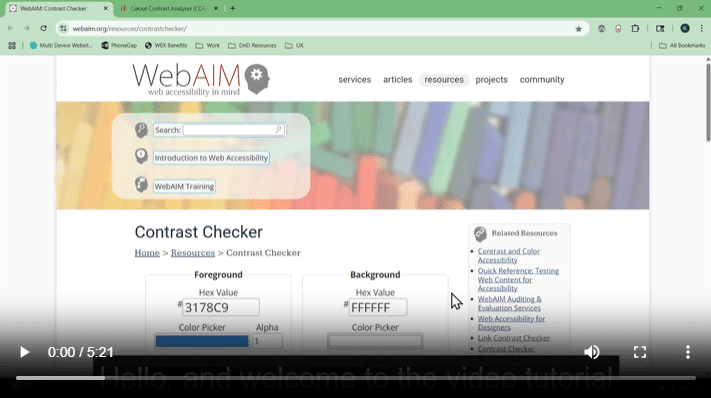Open Multi Device Website bookmark
Viewport: 711px width, 398px height.
coord(61,45)
